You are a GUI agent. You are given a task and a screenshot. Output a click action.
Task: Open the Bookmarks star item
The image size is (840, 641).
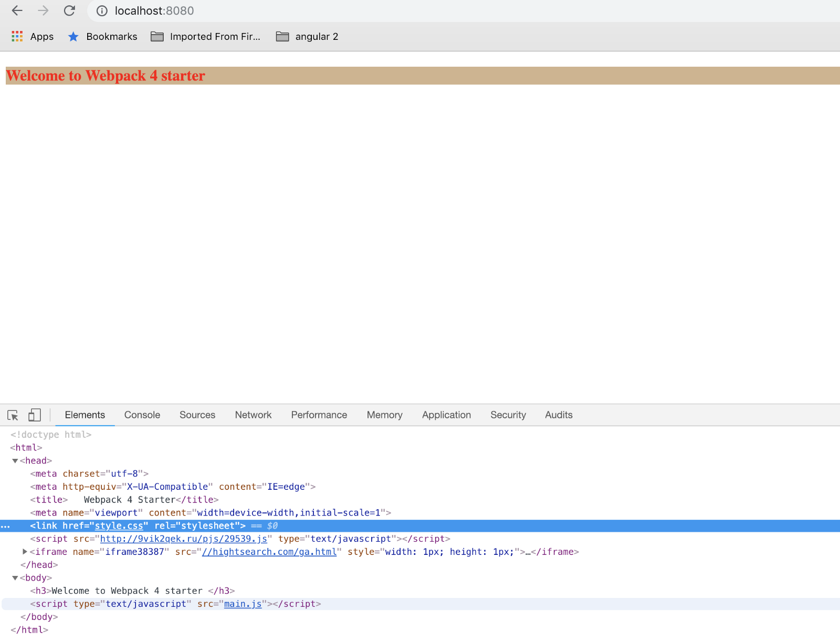(x=103, y=36)
